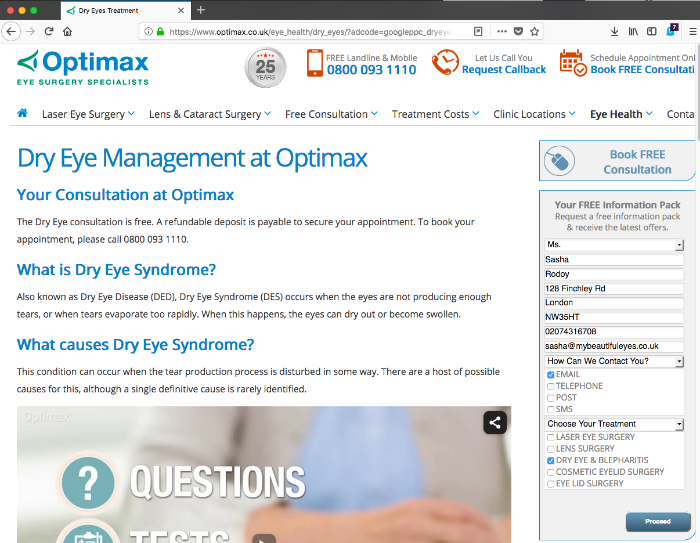
Task: Expand the Treatment Costs menu
Action: 435,114
